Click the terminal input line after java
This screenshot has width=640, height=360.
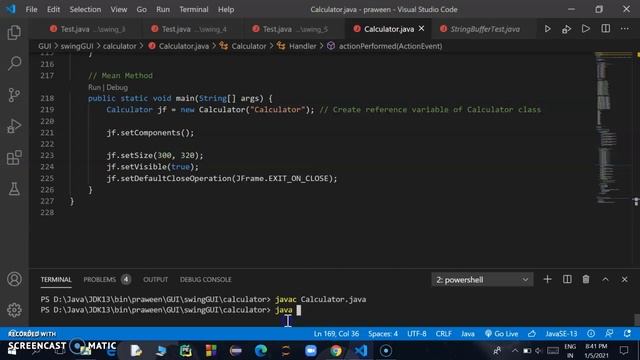tap(298, 310)
